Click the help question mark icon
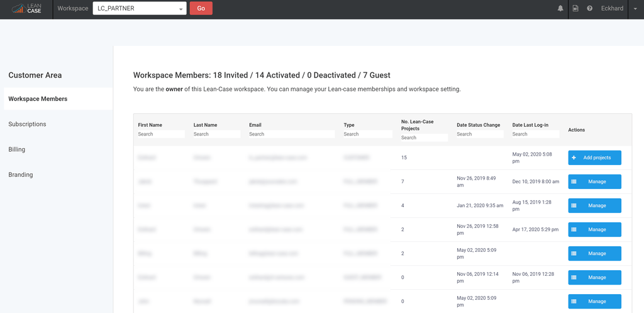This screenshot has height=313, width=644. (590, 9)
